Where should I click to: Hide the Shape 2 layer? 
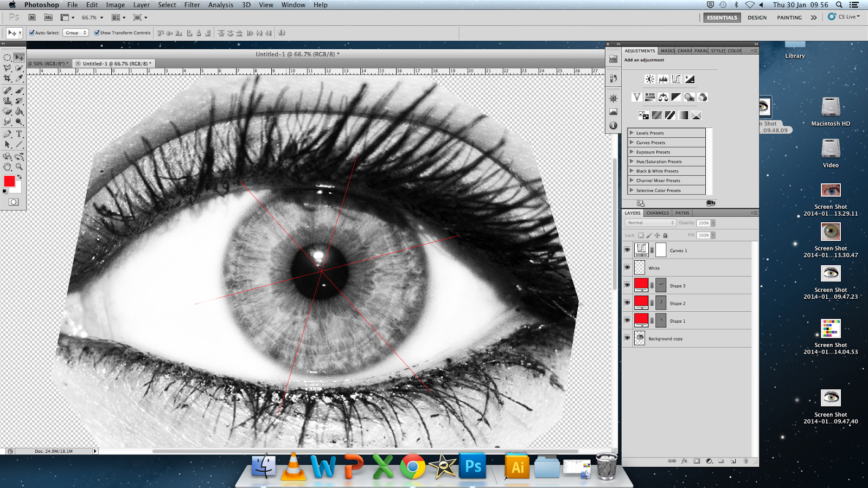627,303
